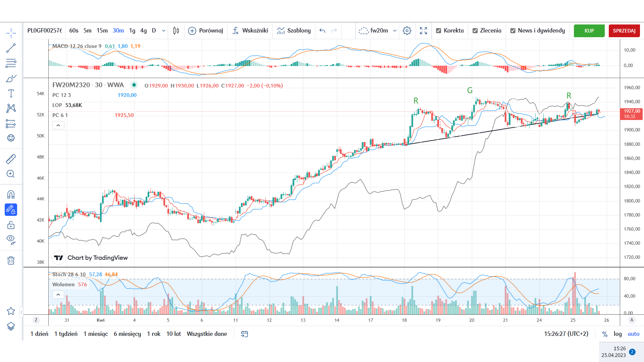Toggle the Zlecenia checkbox

coord(475,31)
